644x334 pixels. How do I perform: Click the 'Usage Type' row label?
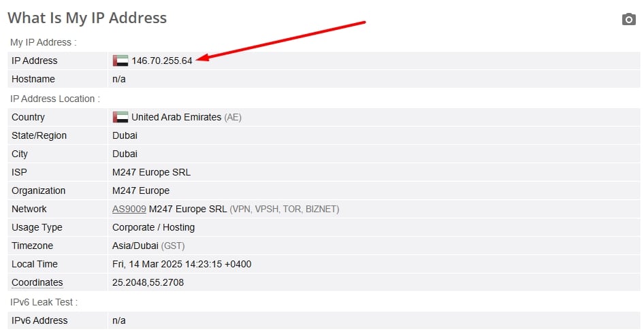(37, 228)
